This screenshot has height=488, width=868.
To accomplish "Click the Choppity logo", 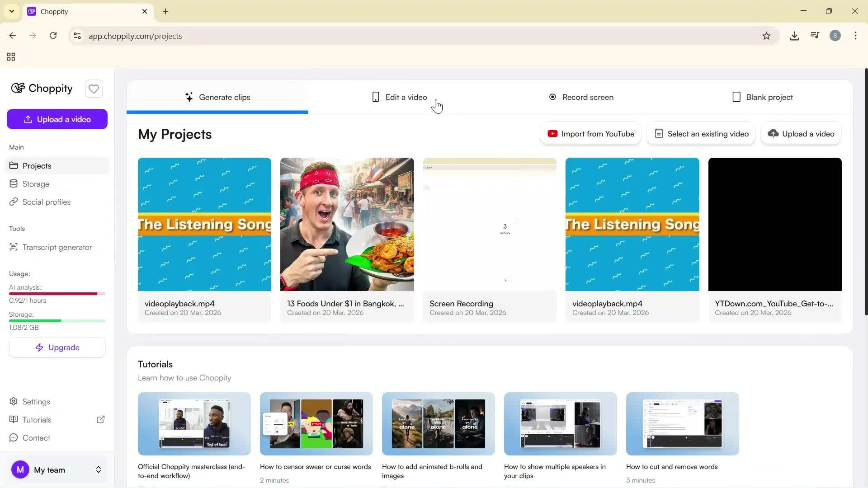I will pyautogui.click(x=41, y=89).
